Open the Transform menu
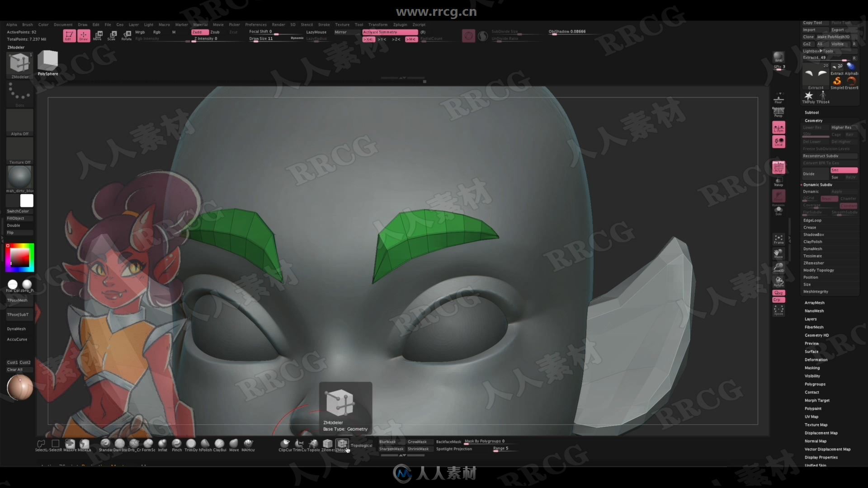The height and width of the screenshot is (488, 868). pos(378,25)
